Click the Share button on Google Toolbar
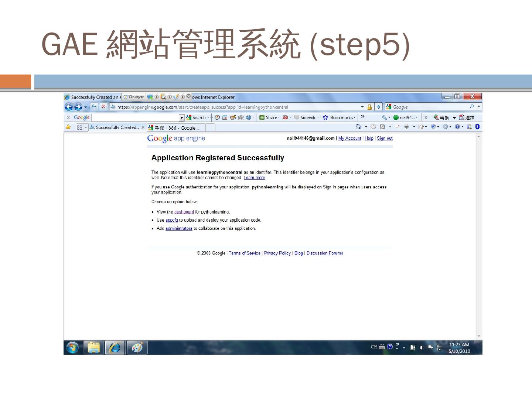The height and width of the screenshot is (399, 532). click(269, 117)
